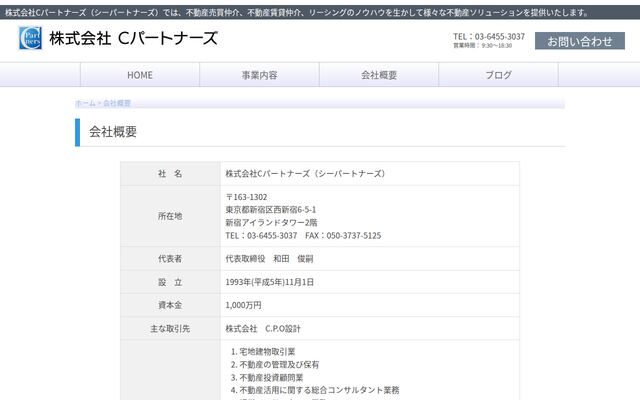This screenshot has width=640, height=400.
Task: Select the 社 名 table label
Action: click(170, 173)
